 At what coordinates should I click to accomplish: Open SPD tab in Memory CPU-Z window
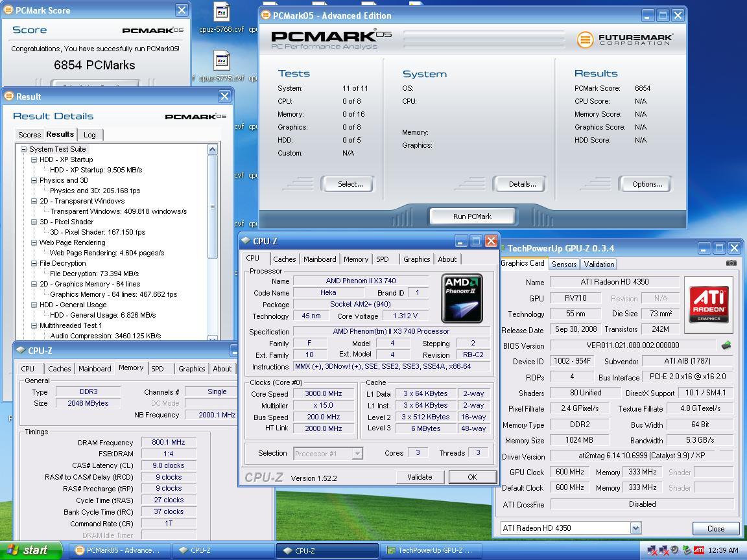point(158,369)
